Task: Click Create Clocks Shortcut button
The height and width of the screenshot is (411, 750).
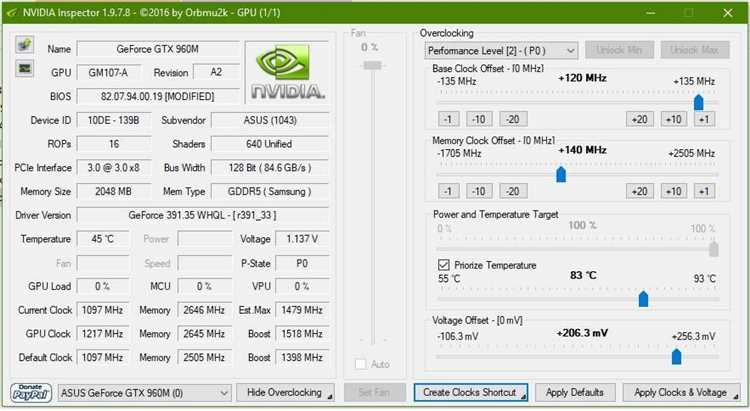Action: tap(471, 392)
